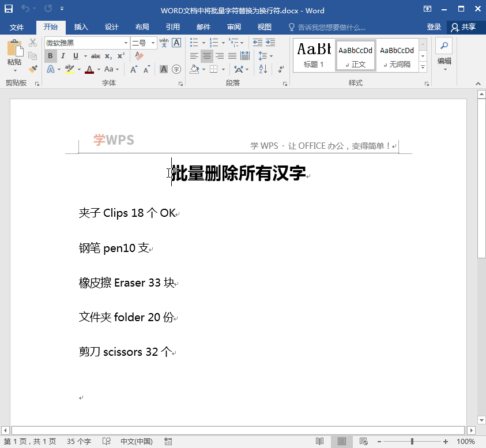Apply yellow text highlight color

coord(69,69)
